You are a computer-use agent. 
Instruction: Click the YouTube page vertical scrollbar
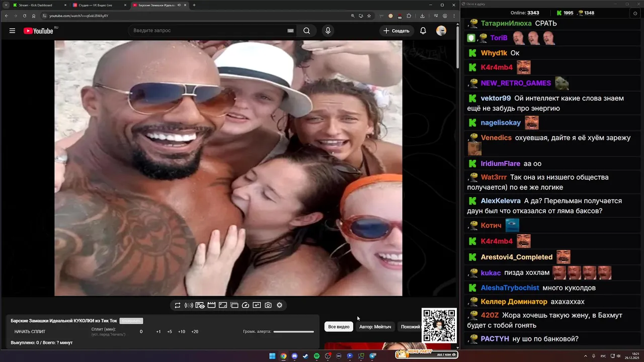(457, 48)
